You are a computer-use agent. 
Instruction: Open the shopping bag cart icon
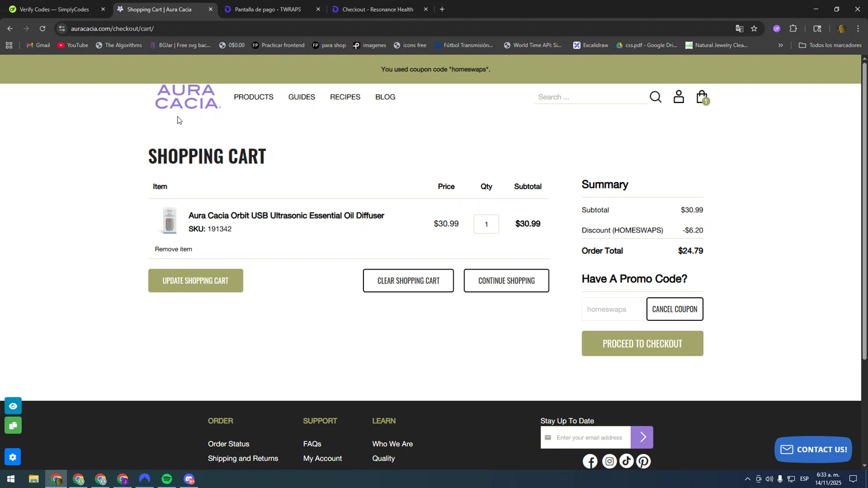pyautogui.click(x=703, y=97)
